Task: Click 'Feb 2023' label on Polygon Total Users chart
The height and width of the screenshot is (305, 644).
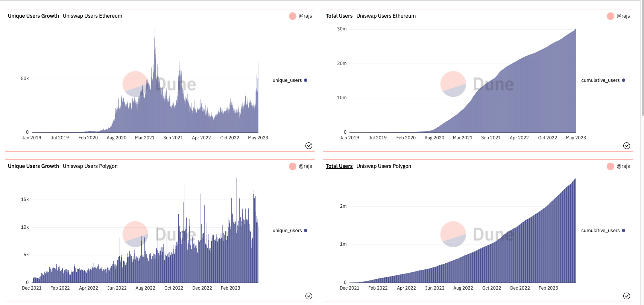Action: pyautogui.click(x=548, y=288)
